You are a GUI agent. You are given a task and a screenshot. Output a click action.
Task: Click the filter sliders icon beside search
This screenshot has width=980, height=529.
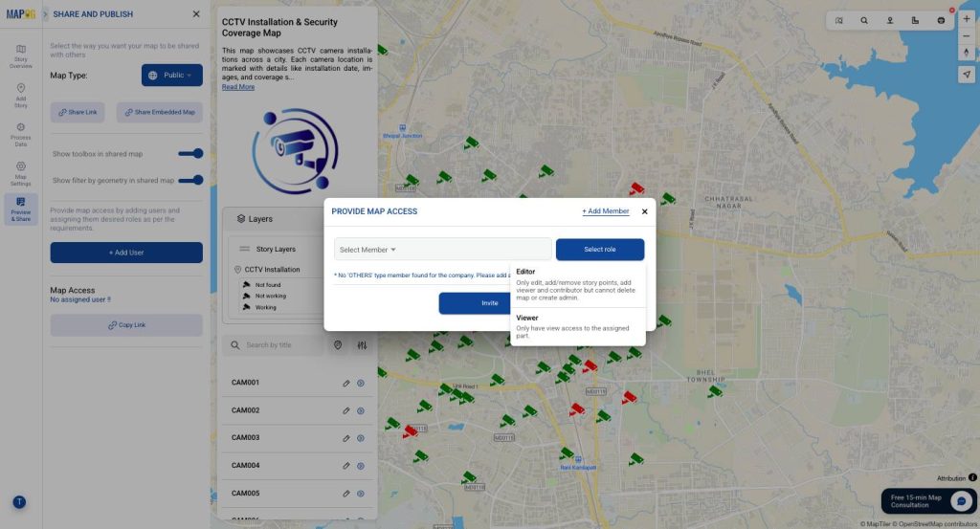coord(362,345)
